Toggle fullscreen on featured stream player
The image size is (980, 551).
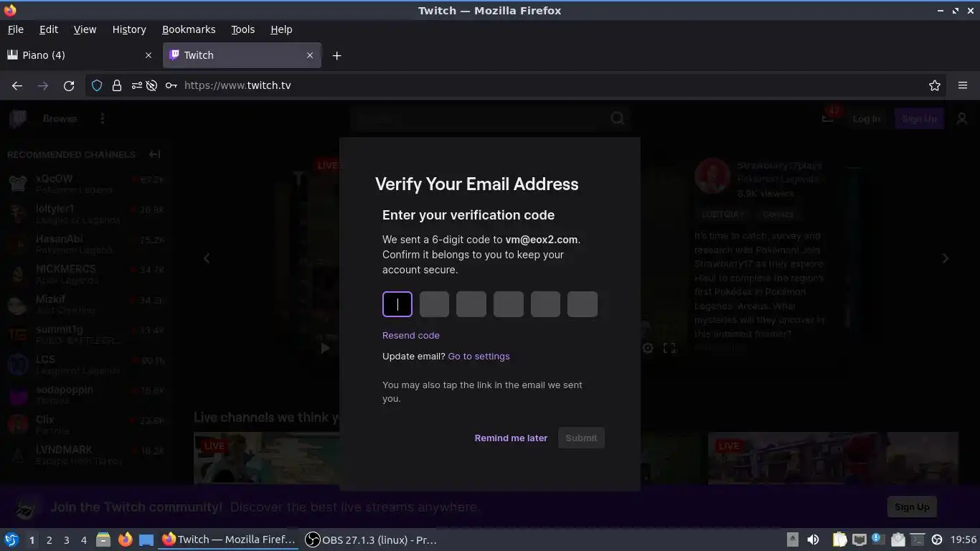tap(669, 348)
